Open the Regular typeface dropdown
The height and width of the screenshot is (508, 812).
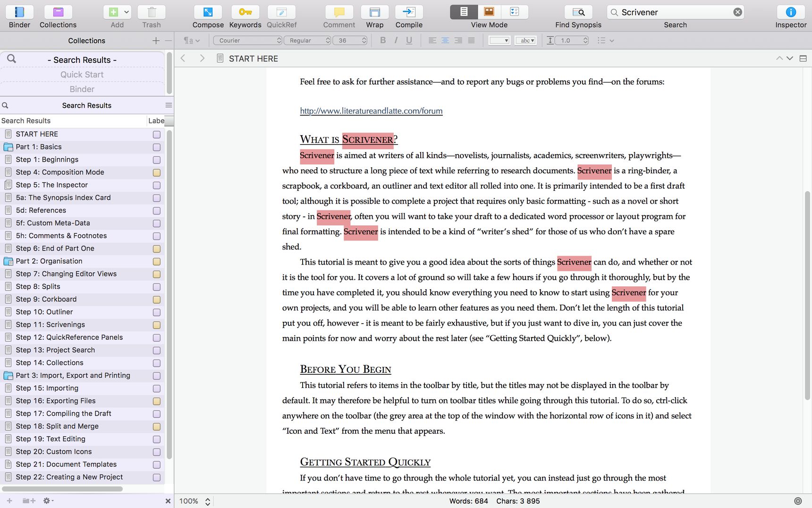[307, 40]
